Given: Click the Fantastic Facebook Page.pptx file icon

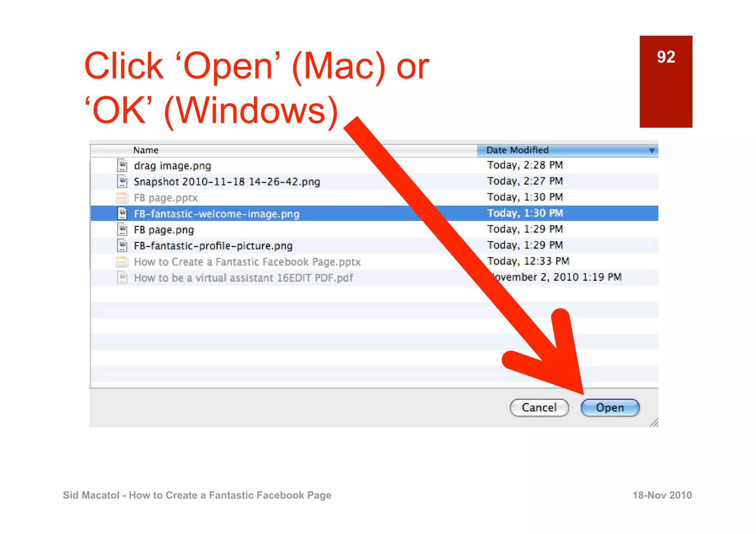Looking at the screenshot, I should pyautogui.click(x=122, y=262).
